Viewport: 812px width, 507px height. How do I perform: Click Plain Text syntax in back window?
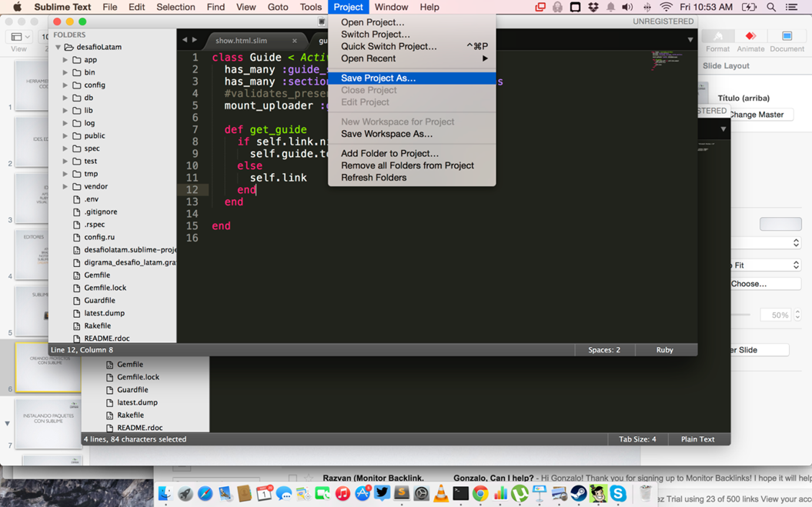(697, 439)
